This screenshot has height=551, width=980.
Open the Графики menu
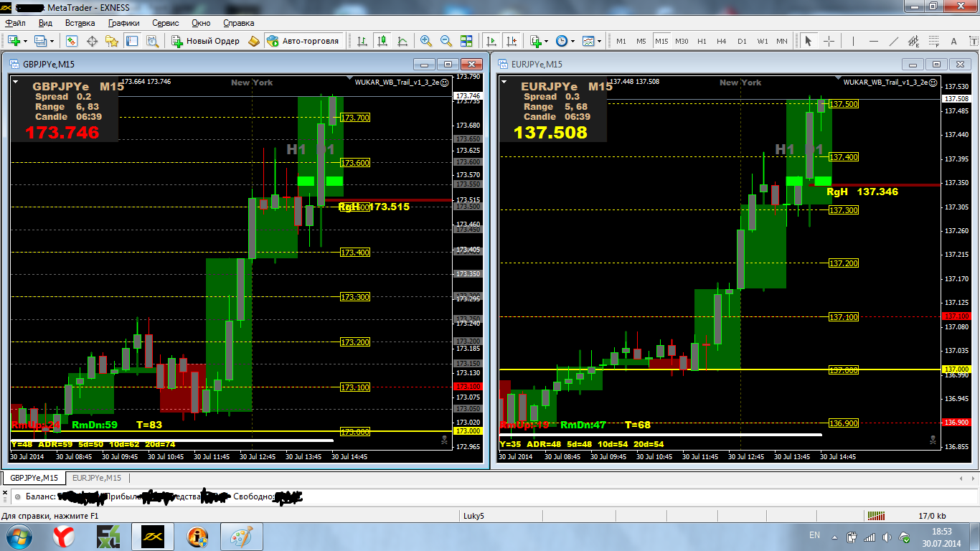123,23
